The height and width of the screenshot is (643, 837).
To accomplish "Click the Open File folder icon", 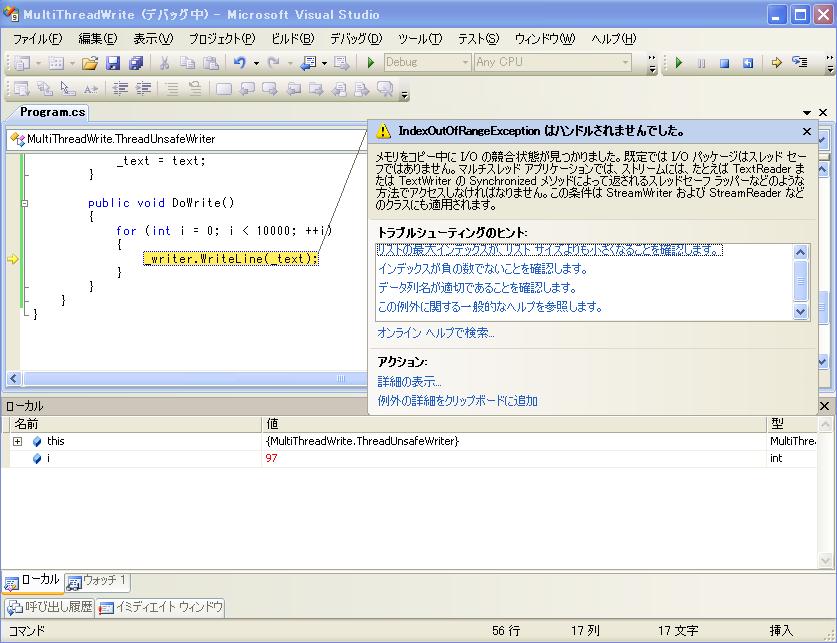I will tap(90, 63).
